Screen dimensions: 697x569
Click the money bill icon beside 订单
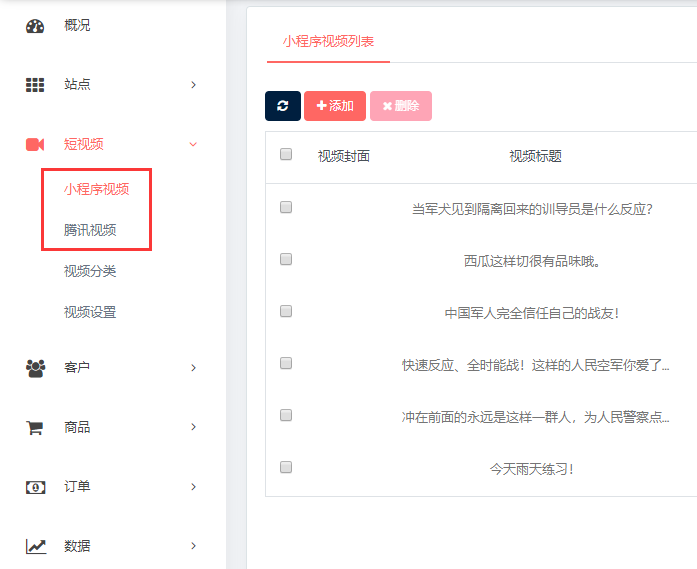[36, 487]
